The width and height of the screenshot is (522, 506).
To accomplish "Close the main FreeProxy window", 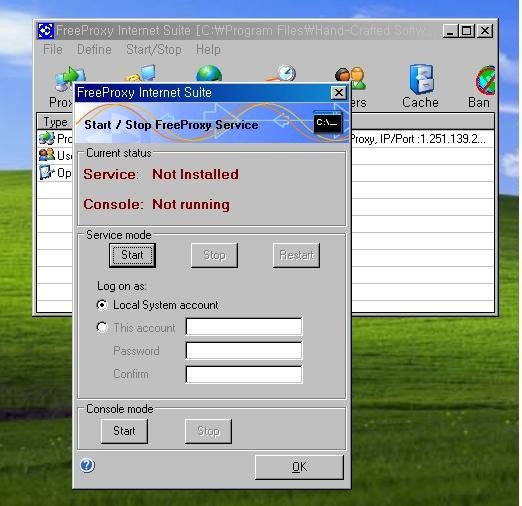I will pos(485,31).
